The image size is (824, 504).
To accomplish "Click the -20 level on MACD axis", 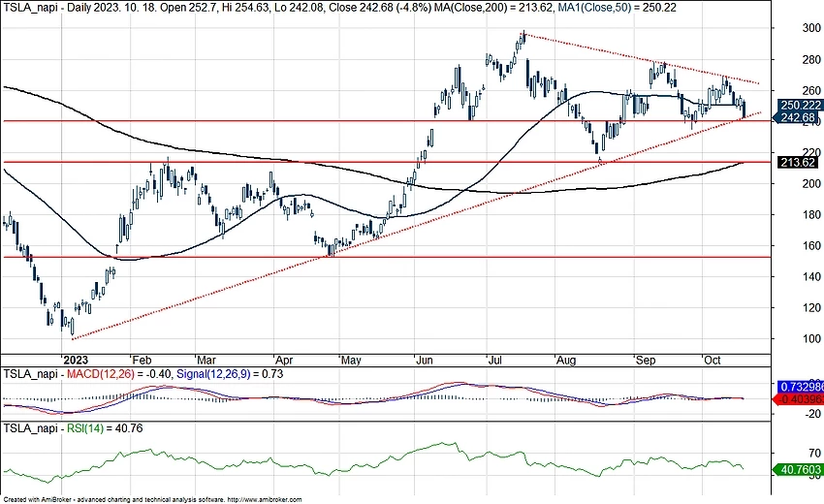I will tap(813, 414).
